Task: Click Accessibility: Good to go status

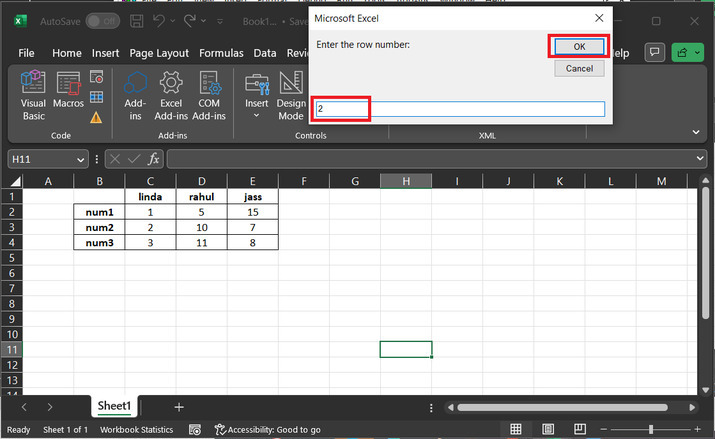Action: point(268,429)
